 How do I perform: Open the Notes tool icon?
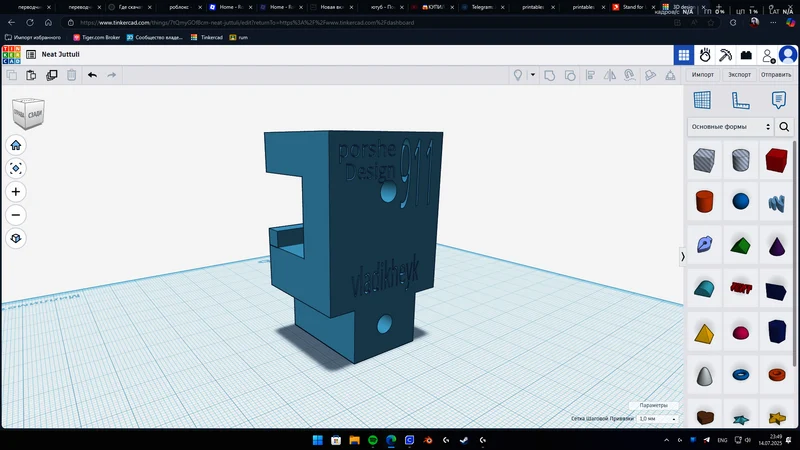click(x=779, y=100)
